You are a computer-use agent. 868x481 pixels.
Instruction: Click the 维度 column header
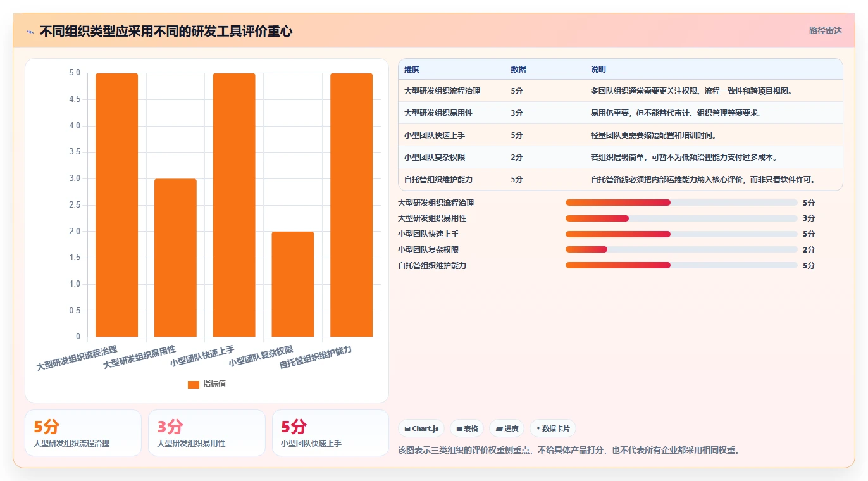pyautogui.click(x=412, y=70)
